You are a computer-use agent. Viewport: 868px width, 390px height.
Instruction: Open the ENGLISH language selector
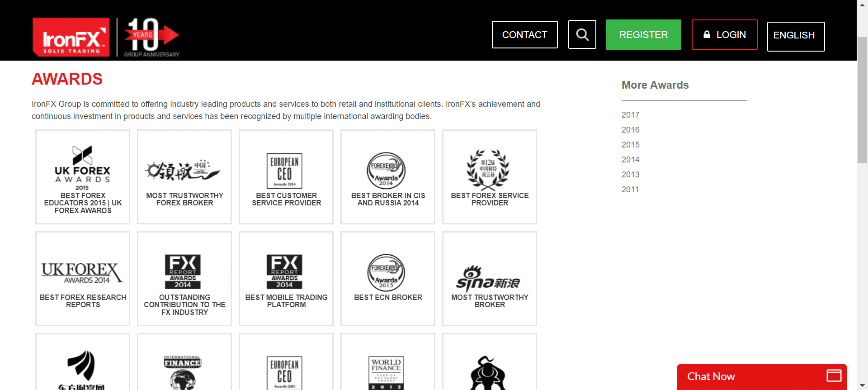pyautogui.click(x=796, y=36)
